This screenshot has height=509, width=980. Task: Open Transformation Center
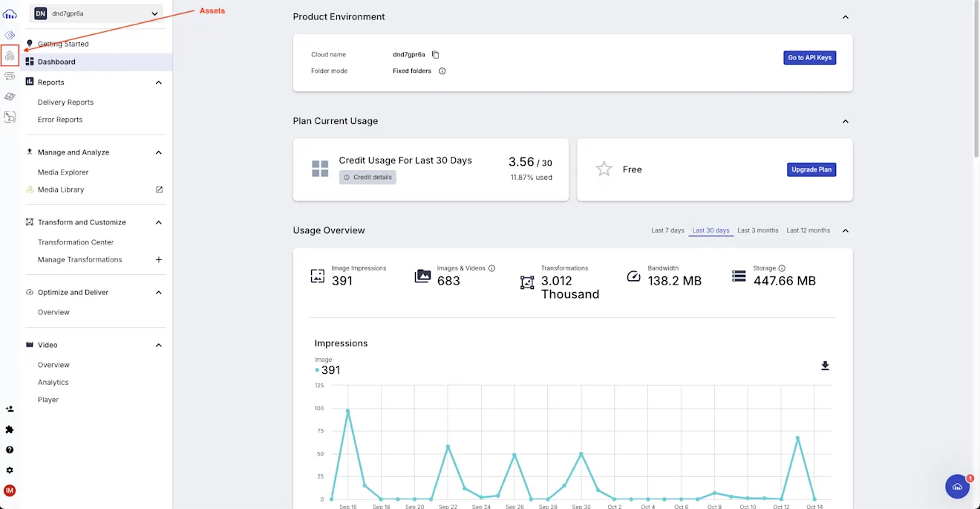[76, 242]
